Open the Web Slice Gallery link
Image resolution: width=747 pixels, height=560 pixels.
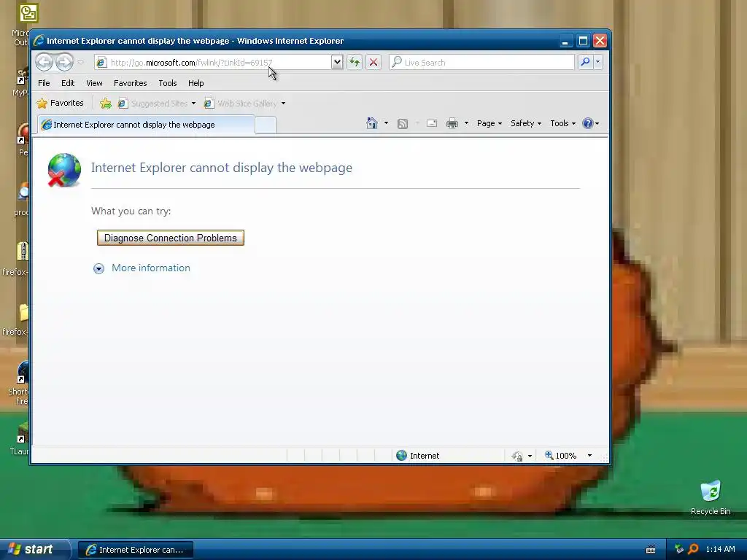click(x=241, y=104)
